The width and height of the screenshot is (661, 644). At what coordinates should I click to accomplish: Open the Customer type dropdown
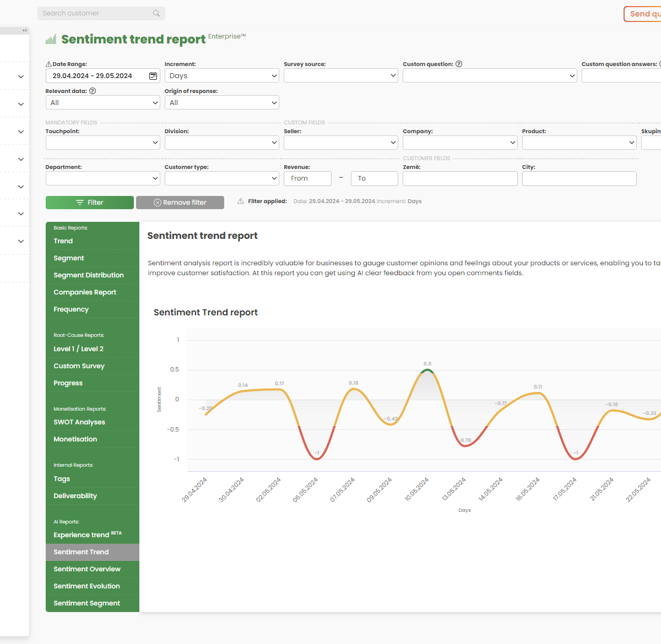tap(221, 178)
